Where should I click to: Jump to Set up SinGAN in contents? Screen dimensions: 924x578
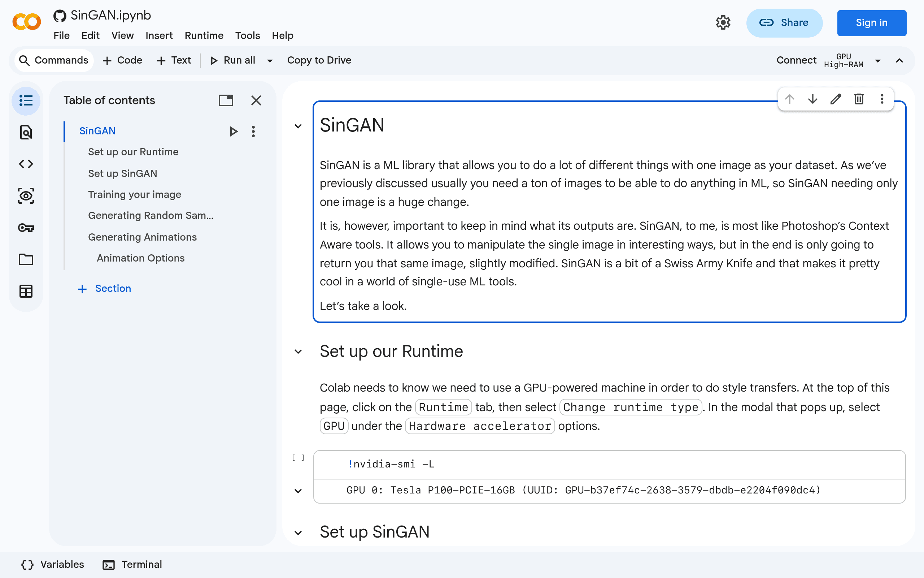[x=123, y=173]
